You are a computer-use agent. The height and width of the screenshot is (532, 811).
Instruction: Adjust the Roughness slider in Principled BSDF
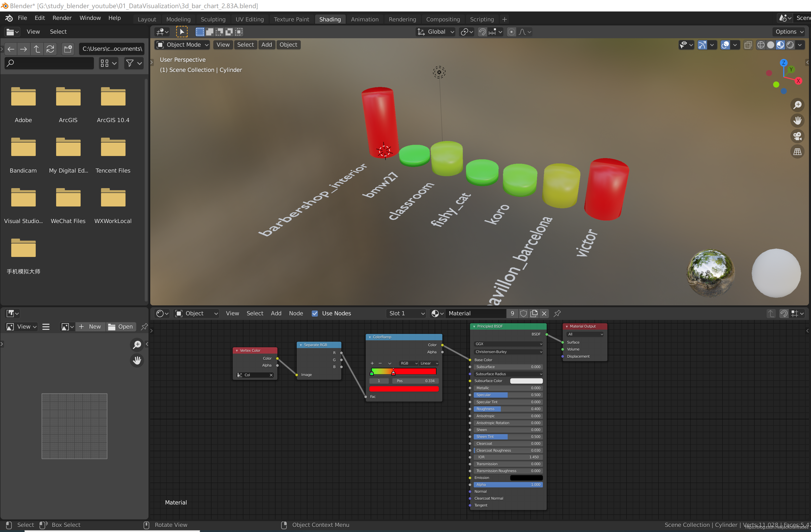(508, 409)
